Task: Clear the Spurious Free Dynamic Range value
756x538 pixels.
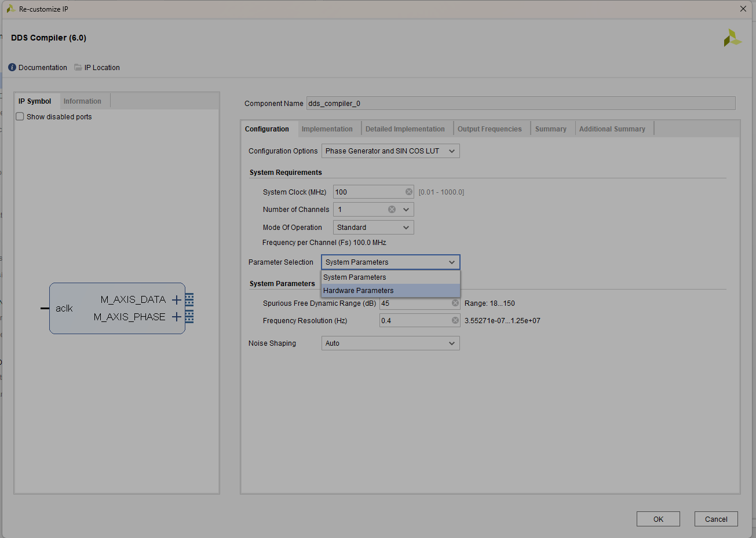Action: click(455, 303)
